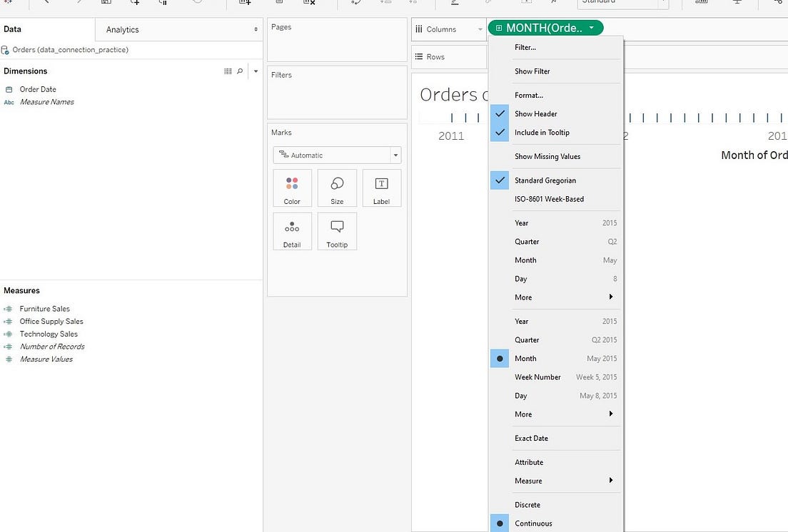
Task: Click the Label marks card button
Action: tap(381, 188)
